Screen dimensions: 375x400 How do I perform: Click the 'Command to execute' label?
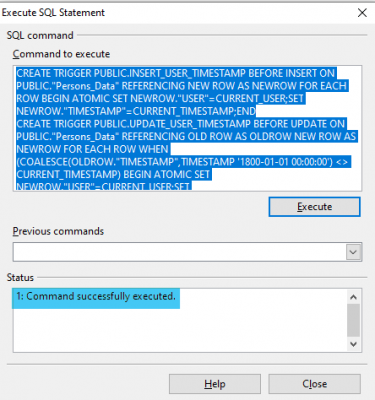61,54
